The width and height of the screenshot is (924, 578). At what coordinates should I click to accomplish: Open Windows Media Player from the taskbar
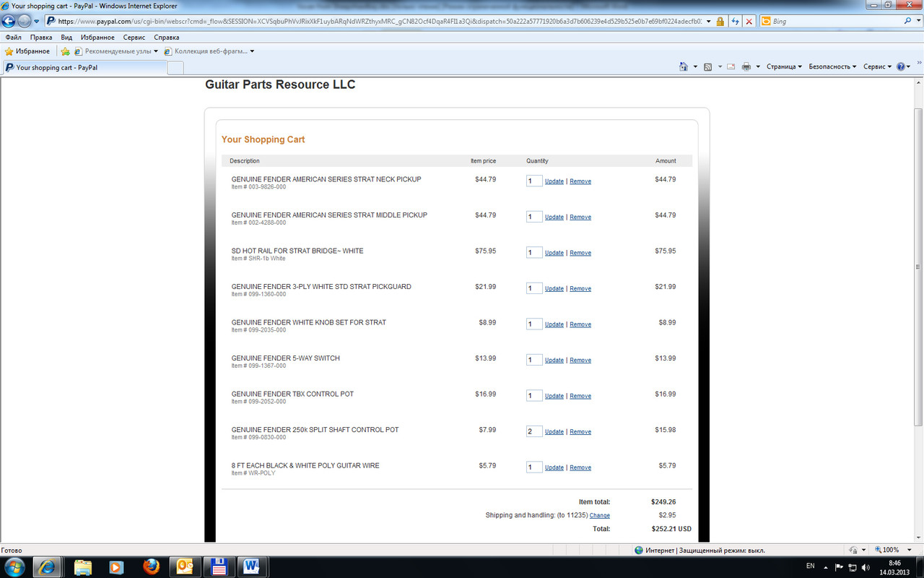click(x=116, y=566)
